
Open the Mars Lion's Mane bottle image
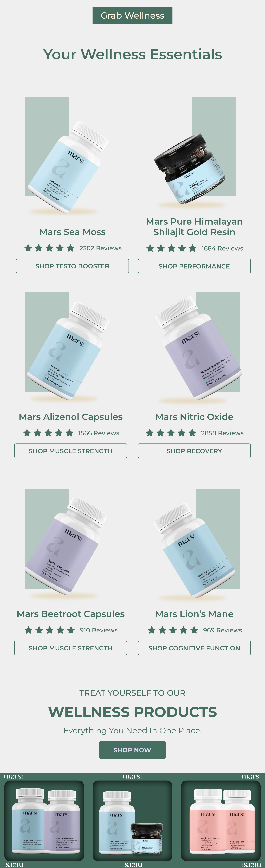pyautogui.click(x=197, y=544)
